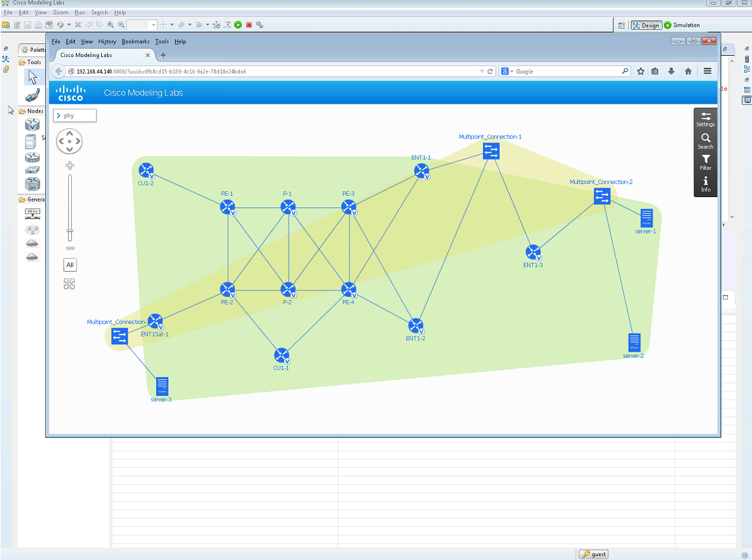The height and width of the screenshot is (560, 752).
Task: Start the simulation with the green play icon
Action: click(238, 25)
